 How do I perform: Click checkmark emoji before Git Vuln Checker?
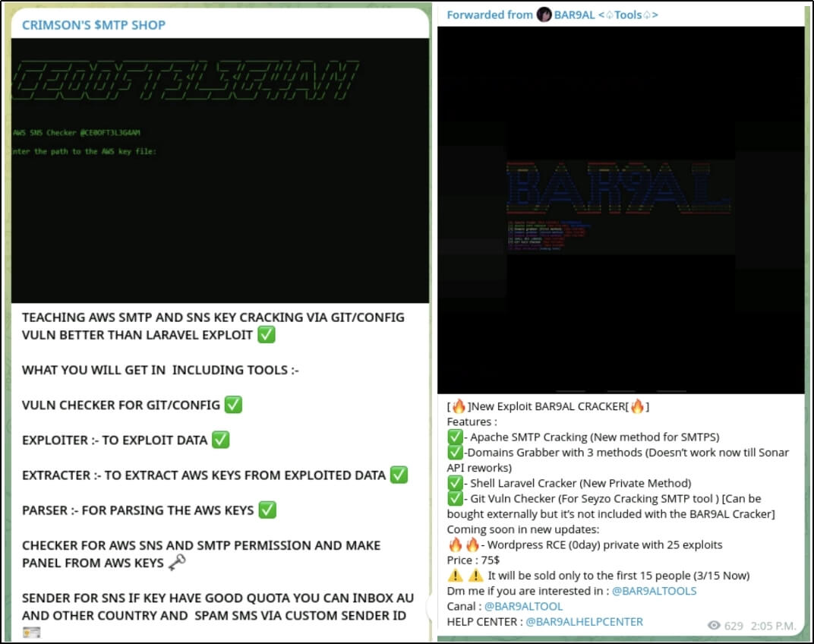point(456,499)
